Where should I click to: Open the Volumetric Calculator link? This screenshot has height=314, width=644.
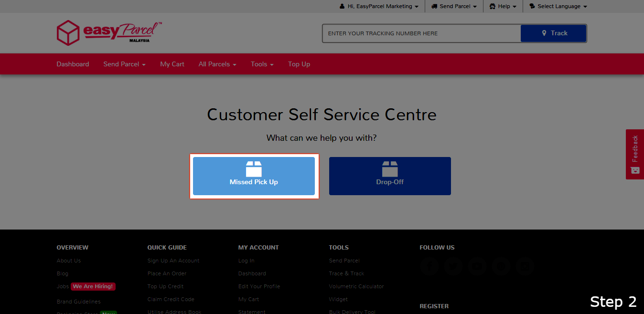(356, 286)
